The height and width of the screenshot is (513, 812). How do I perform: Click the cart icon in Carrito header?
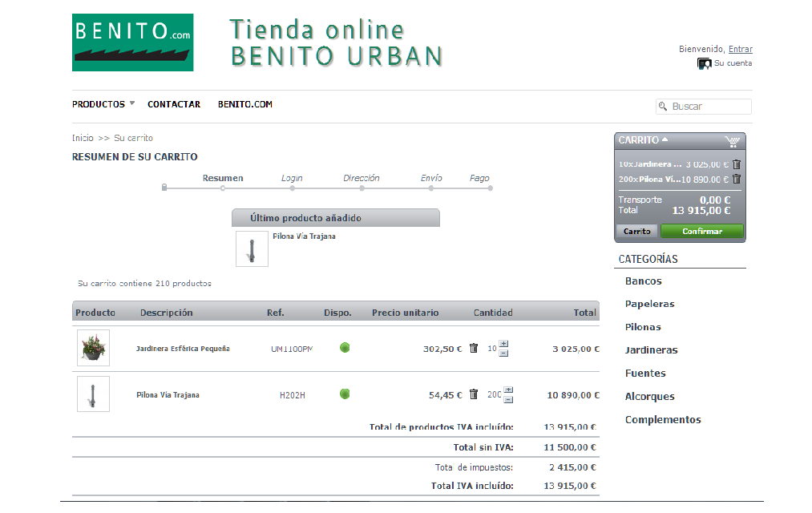[732, 141]
